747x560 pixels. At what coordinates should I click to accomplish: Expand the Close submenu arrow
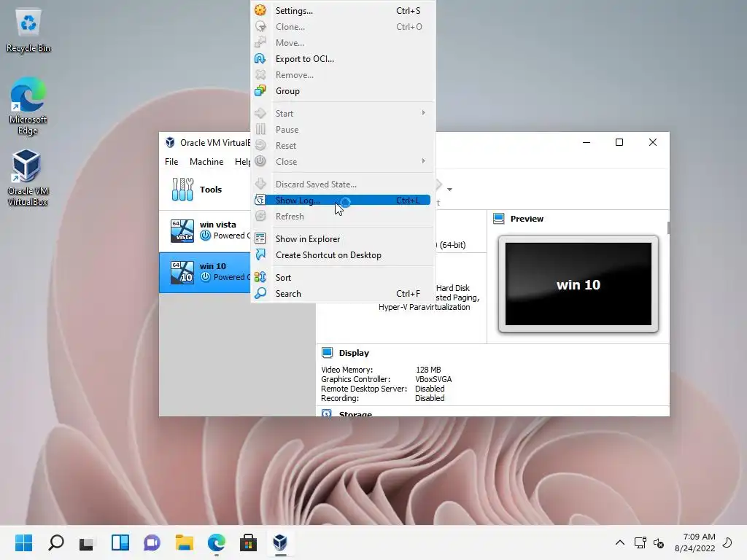pos(423,161)
